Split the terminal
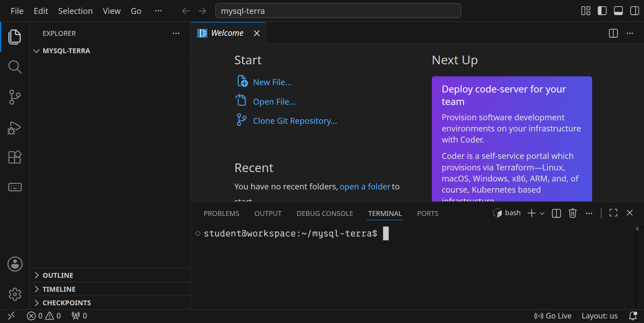The image size is (644, 323). pos(556,213)
